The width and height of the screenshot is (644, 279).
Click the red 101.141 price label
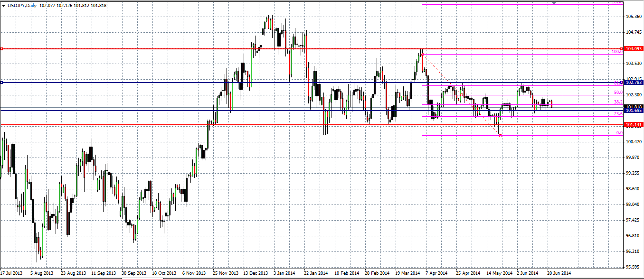(634, 125)
